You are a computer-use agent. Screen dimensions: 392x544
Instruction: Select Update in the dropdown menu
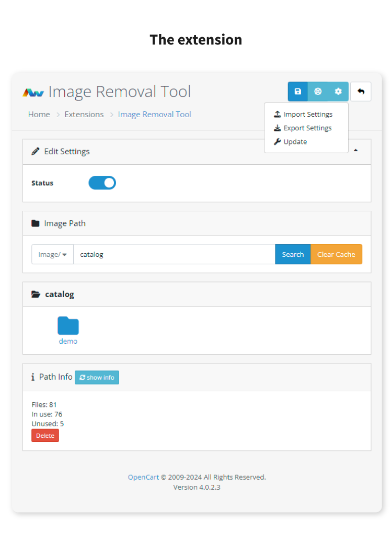click(295, 142)
